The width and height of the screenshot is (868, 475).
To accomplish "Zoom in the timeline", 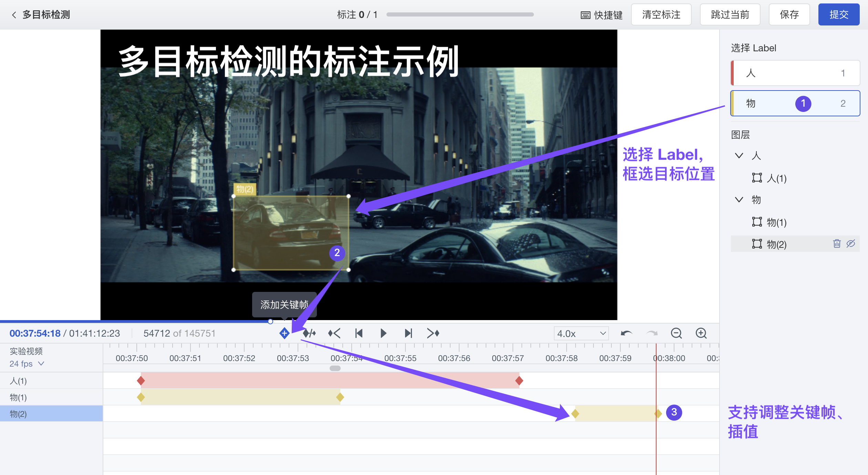I will [701, 333].
